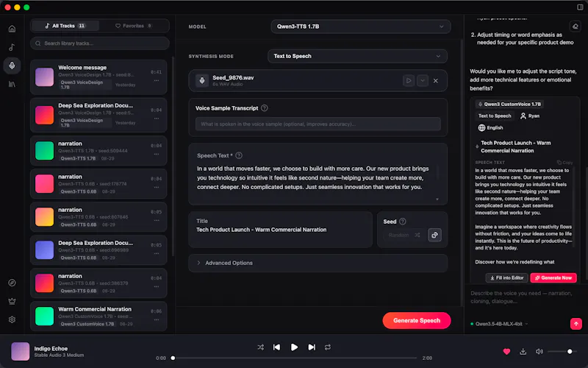Screen dimensions: 588x368
Task: Open more options for Welcome message track
Action: tap(157, 81)
